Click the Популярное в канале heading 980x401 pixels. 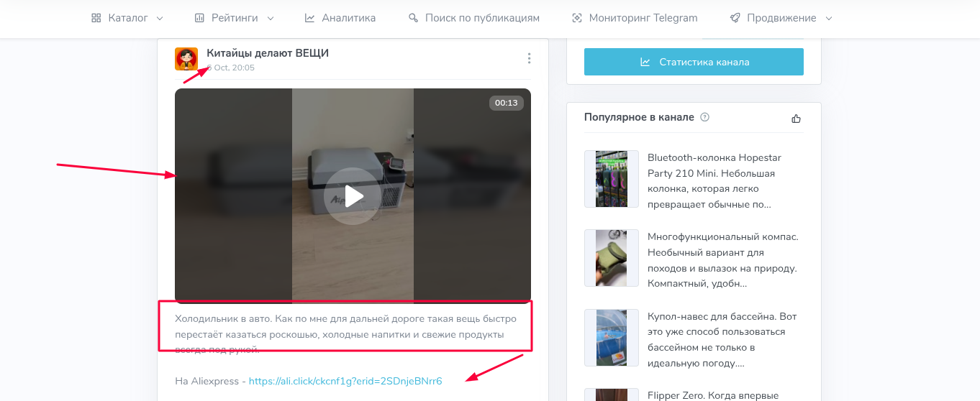(639, 117)
